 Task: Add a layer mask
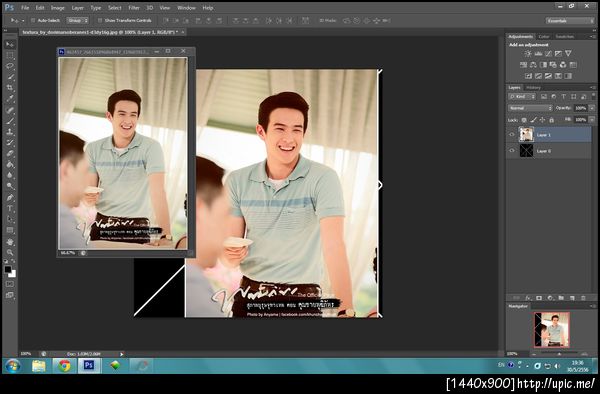pos(539,298)
